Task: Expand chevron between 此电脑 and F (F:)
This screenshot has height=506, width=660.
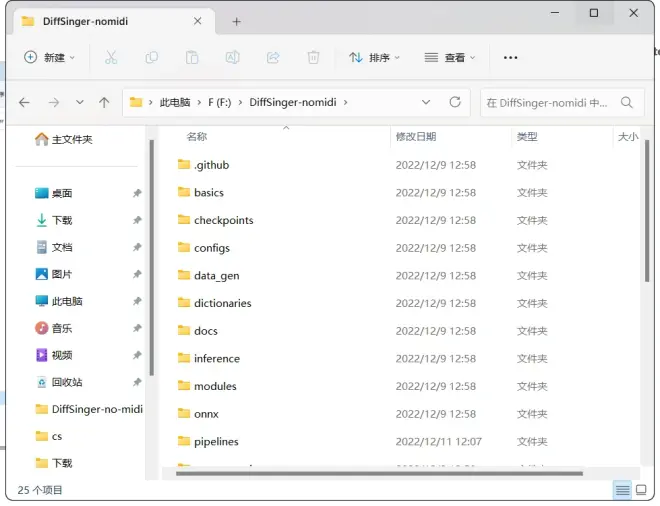Action: [199, 102]
